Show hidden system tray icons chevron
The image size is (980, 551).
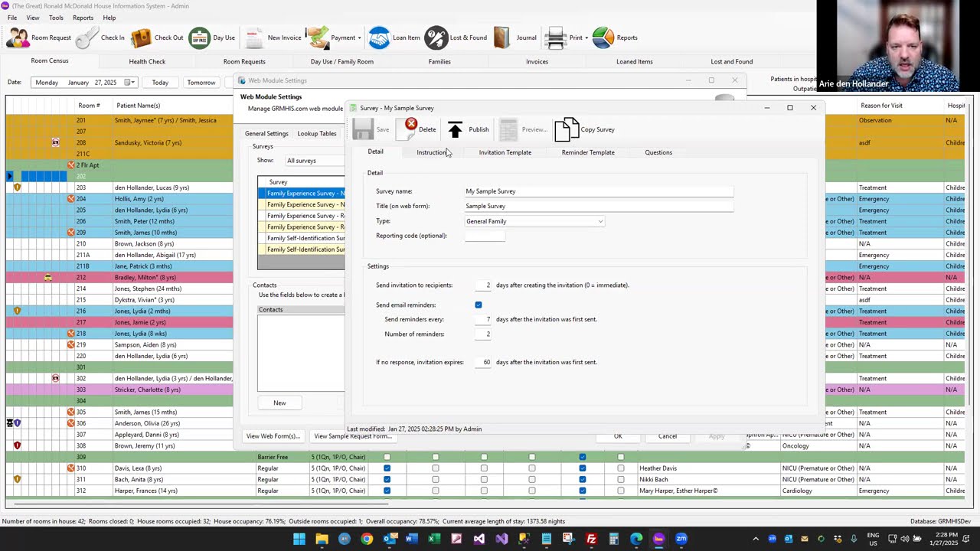click(755, 539)
